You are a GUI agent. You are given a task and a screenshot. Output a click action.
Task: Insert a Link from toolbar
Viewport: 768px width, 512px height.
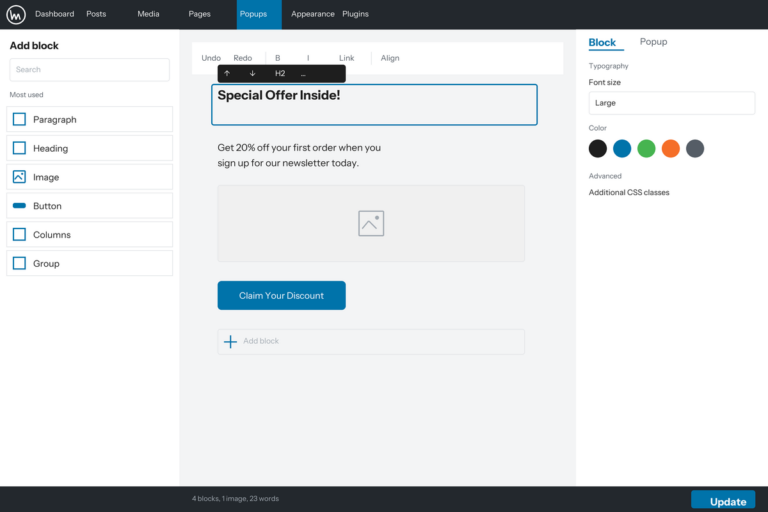346,58
